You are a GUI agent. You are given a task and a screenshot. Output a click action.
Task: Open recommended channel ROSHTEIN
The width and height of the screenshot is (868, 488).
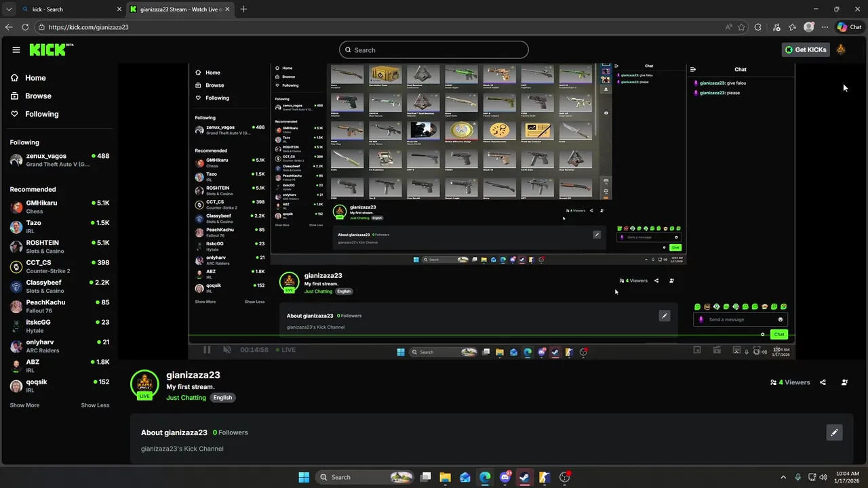(60, 247)
